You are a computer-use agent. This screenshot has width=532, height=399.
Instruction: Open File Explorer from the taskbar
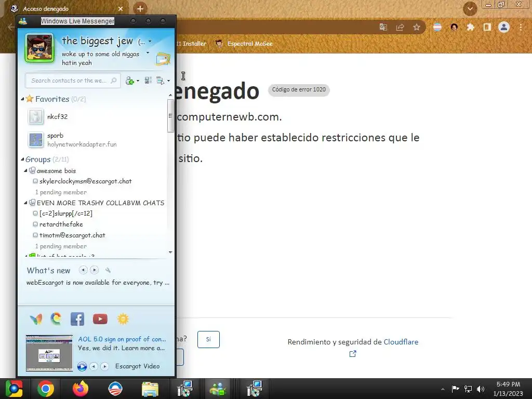click(150, 389)
